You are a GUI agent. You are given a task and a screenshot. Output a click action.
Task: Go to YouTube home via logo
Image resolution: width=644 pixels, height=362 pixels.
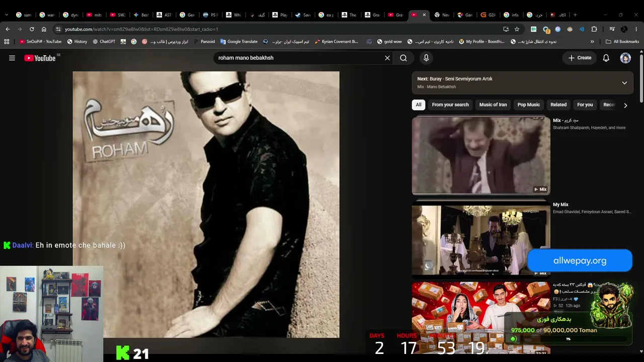[x=40, y=58]
